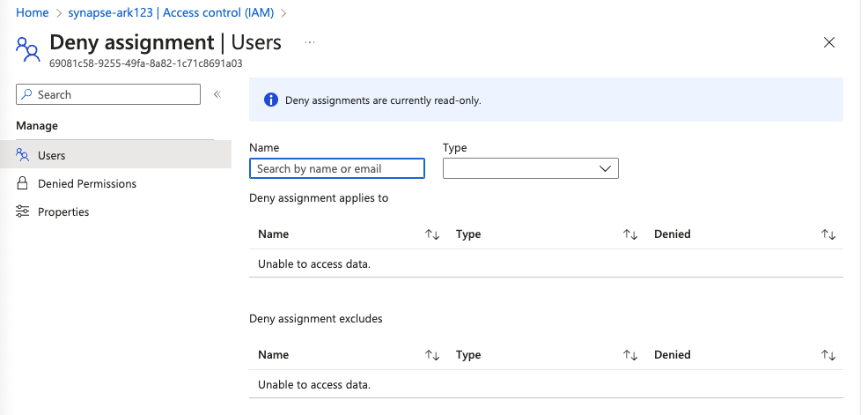Screen dimensions: 868x415
Task: Open Denied Permissions menu item
Action: (x=86, y=183)
